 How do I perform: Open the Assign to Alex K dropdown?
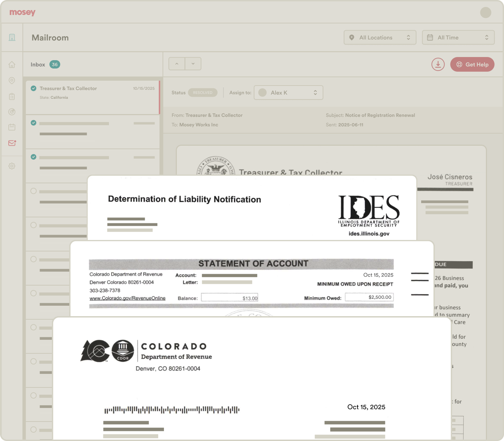click(x=288, y=93)
